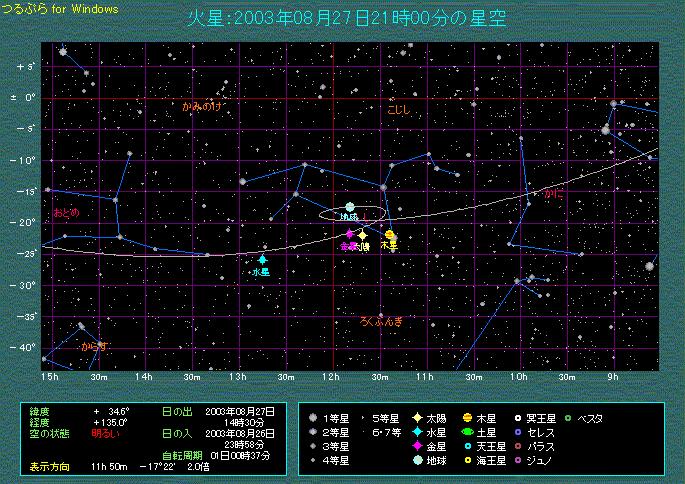Click the ろくぶんぎ constellation label
The width and height of the screenshot is (685, 484).
tap(382, 321)
